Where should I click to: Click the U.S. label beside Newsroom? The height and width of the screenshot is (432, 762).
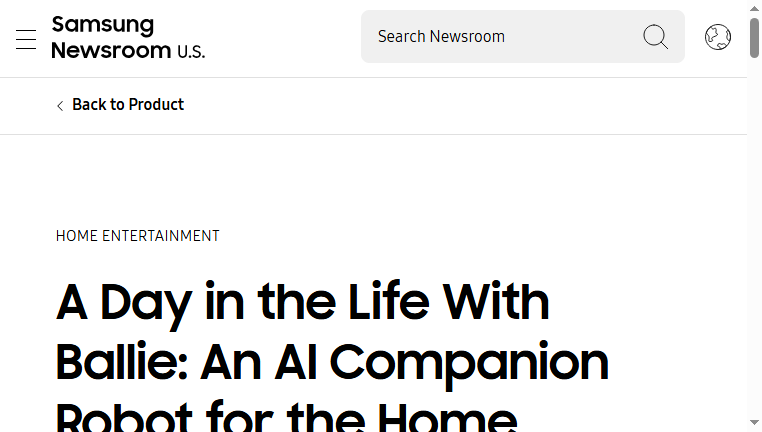[x=191, y=52]
